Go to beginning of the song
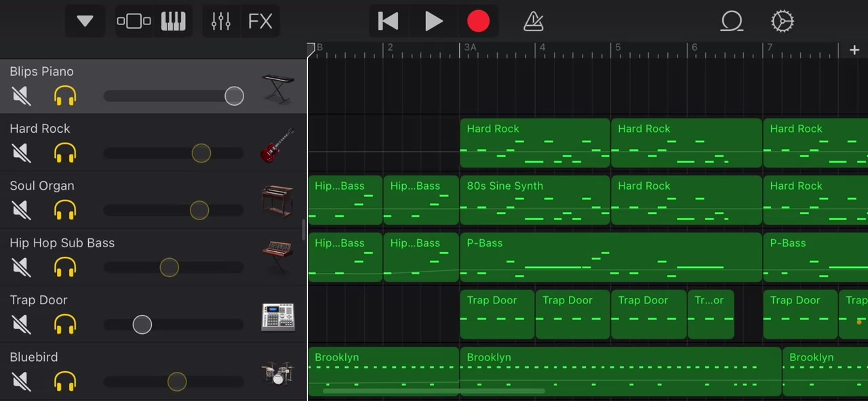 pyautogui.click(x=388, y=21)
